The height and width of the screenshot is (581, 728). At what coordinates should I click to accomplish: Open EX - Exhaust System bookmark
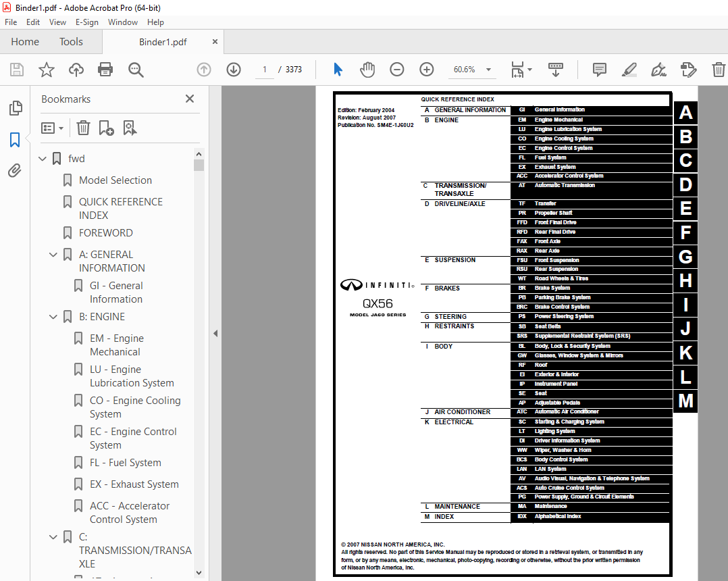pyautogui.click(x=134, y=484)
